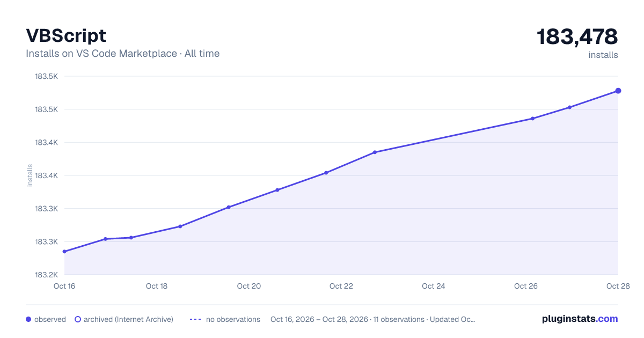
Task: Click the hollow archived legend circle
Action: (78, 319)
